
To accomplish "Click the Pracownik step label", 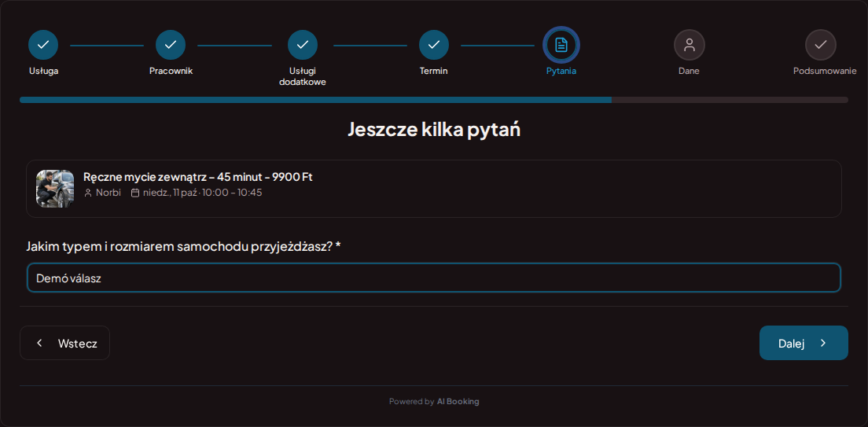I will [x=171, y=71].
